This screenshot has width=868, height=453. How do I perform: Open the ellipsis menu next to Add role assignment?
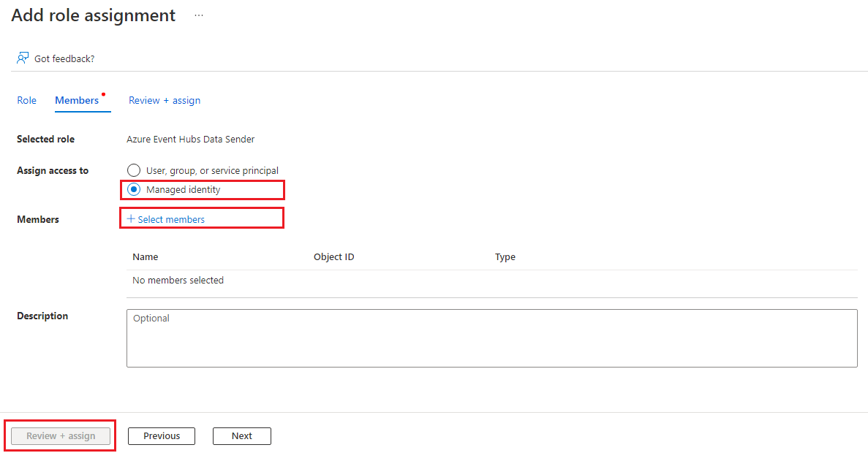[x=198, y=15]
